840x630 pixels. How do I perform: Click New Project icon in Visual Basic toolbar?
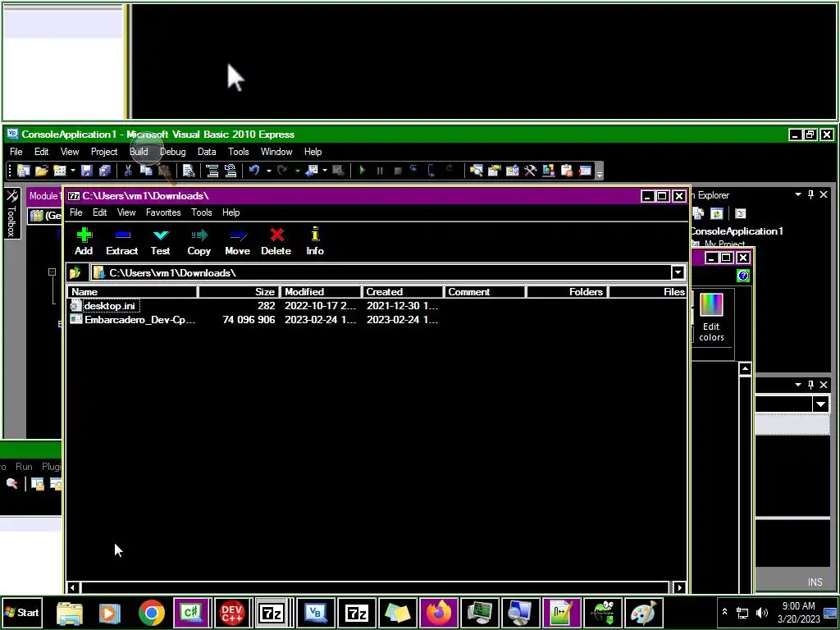pyautogui.click(x=23, y=171)
